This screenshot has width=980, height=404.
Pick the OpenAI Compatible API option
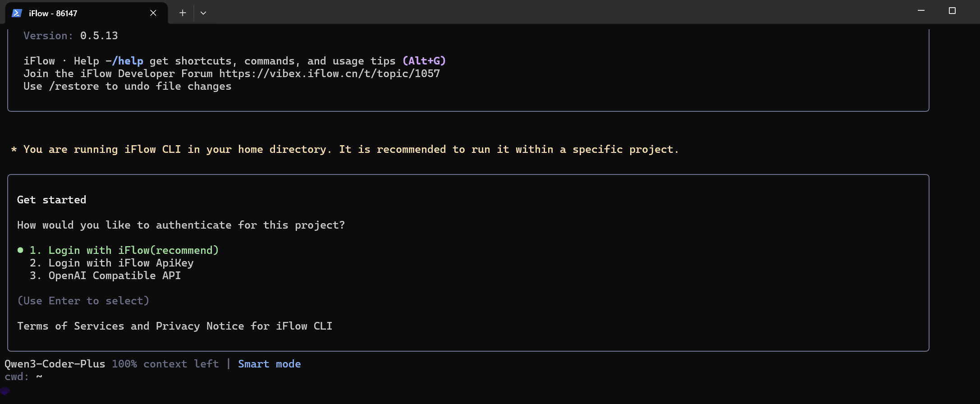click(x=114, y=275)
